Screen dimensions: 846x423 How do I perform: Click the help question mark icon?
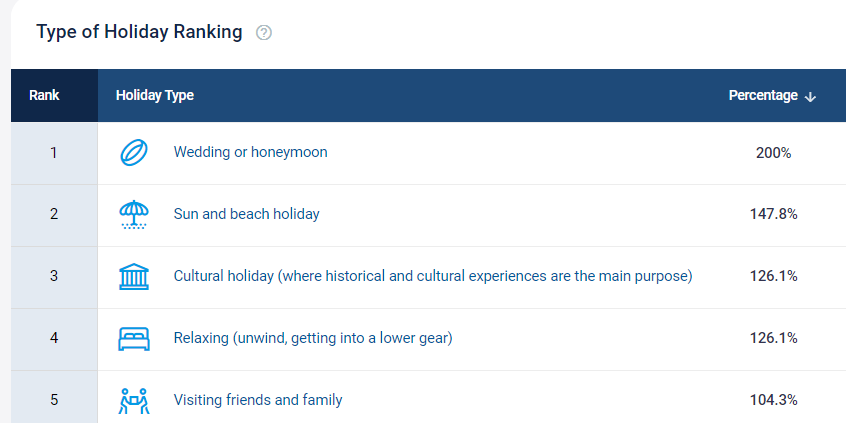coord(264,33)
